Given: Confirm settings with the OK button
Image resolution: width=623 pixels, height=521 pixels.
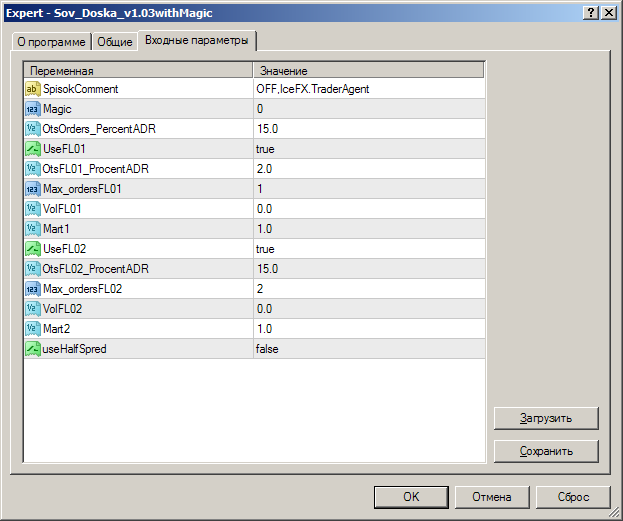Looking at the screenshot, I should coord(411,497).
